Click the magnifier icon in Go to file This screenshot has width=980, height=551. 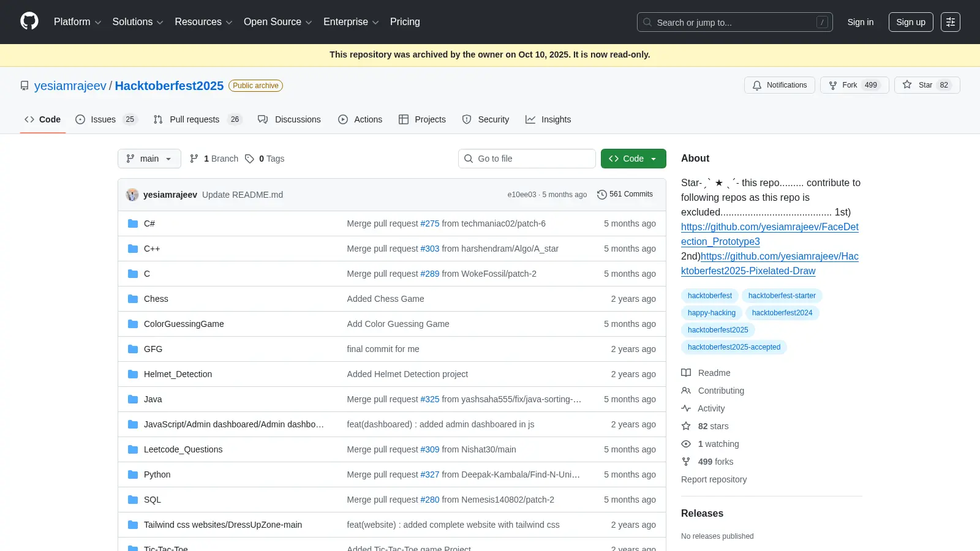point(469,159)
